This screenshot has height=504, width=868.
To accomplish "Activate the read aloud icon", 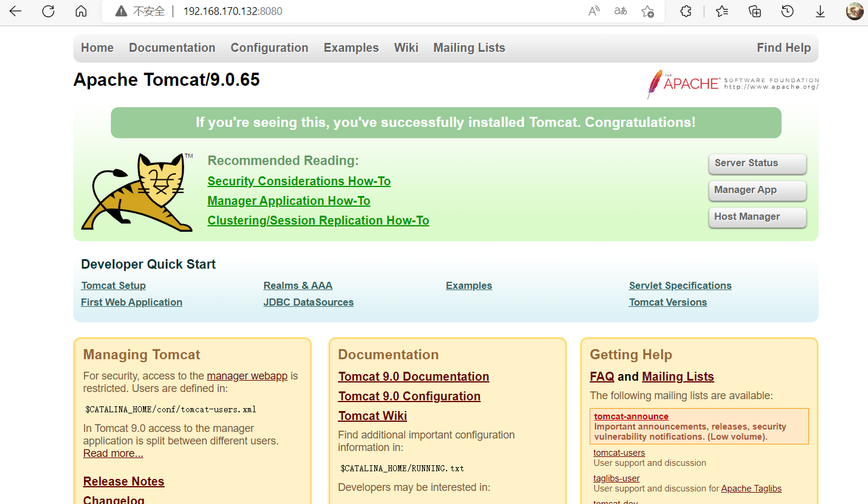I will point(594,11).
